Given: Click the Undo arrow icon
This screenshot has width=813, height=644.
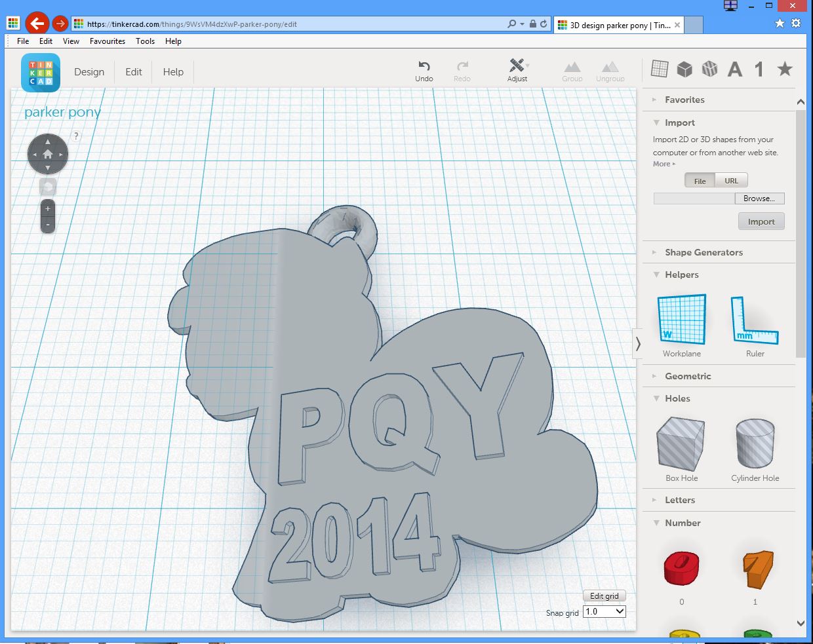Looking at the screenshot, I should (424, 66).
